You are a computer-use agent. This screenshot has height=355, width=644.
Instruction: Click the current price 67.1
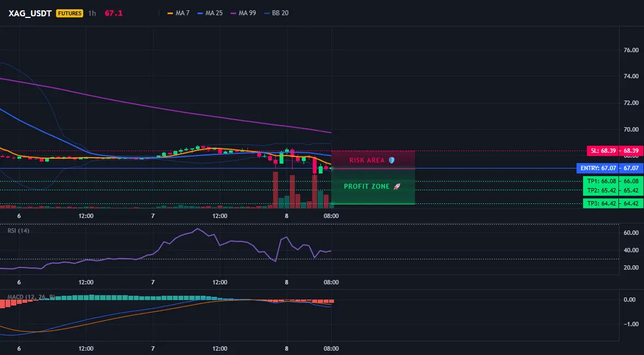(113, 13)
